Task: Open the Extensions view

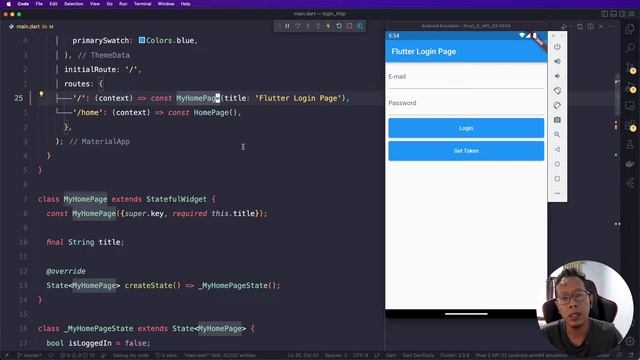Action: [x=630, y=125]
